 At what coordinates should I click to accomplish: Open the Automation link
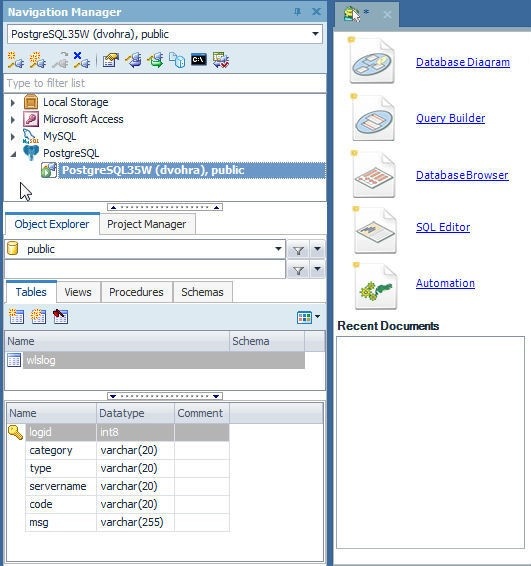[x=445, y=283]
